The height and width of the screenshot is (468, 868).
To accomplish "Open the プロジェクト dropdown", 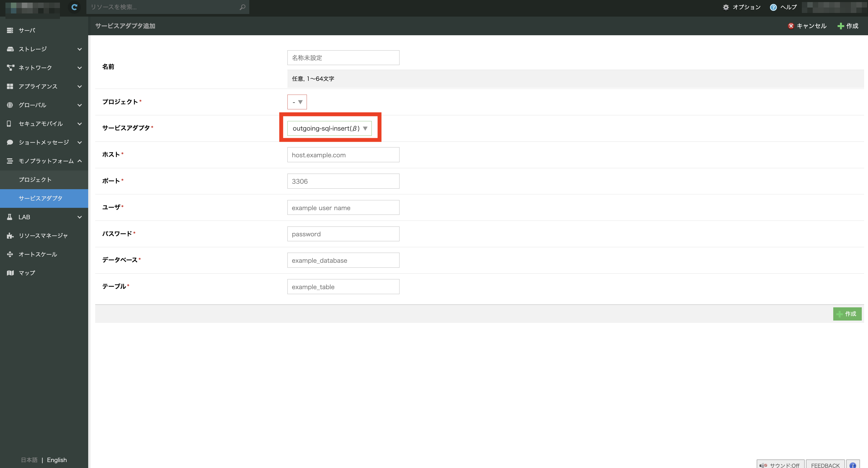I will coord(297,102).
